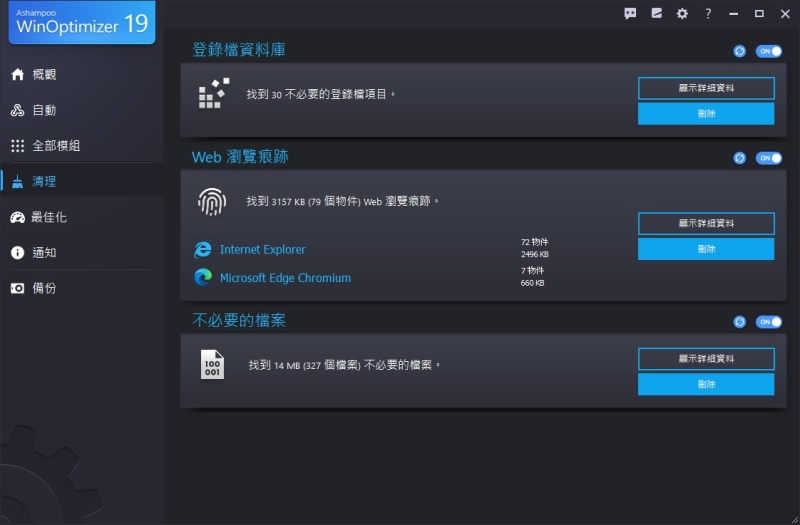Refresh the Web 瀏覽痕跡 scan
The image size is (800, 525).
pos(739,158)
